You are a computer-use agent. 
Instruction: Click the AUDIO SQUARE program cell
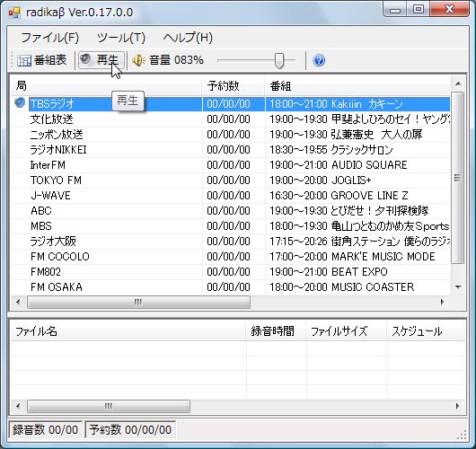coord(357,165)
